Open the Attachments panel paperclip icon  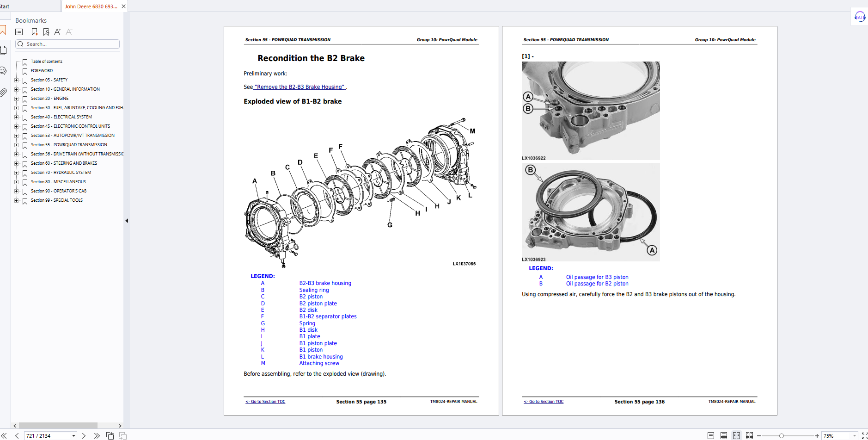click(x=4, y=93)
